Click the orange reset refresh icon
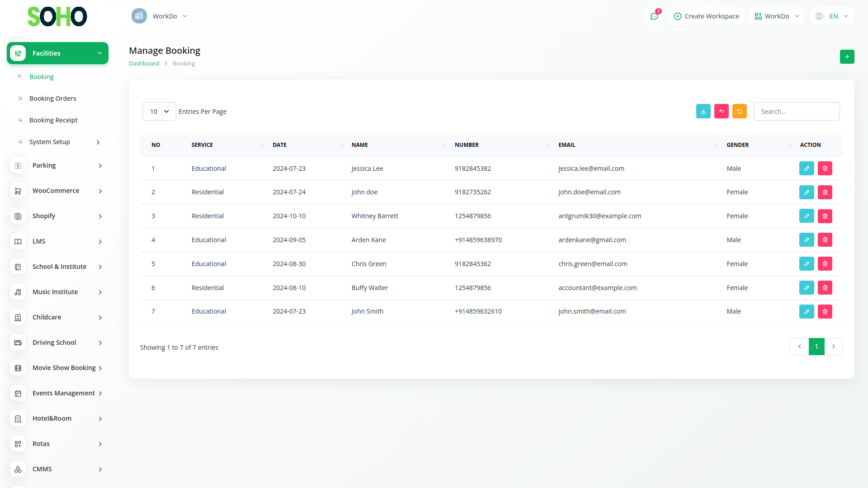Image resolution: width=868 pixels, height=488 pixels. pos(739,111)
